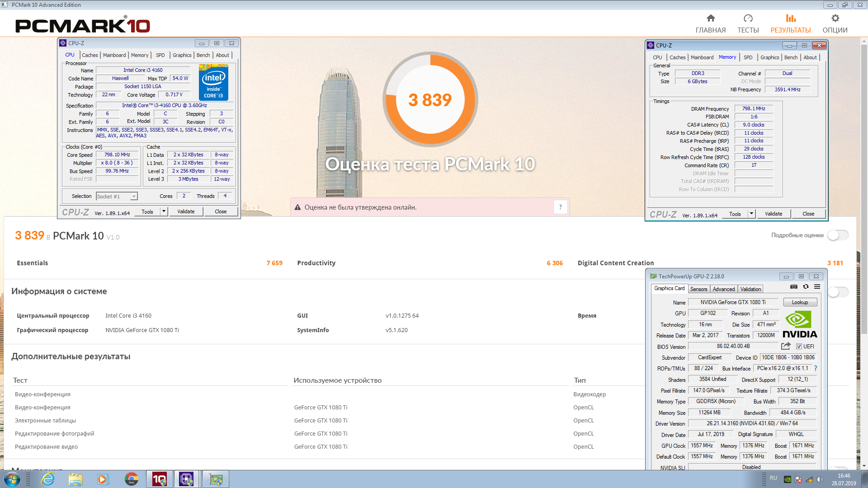Switch to the Sensors tab in GPU-Z
This screenshot has height=488, width=868.
click(x=698, y=289)
